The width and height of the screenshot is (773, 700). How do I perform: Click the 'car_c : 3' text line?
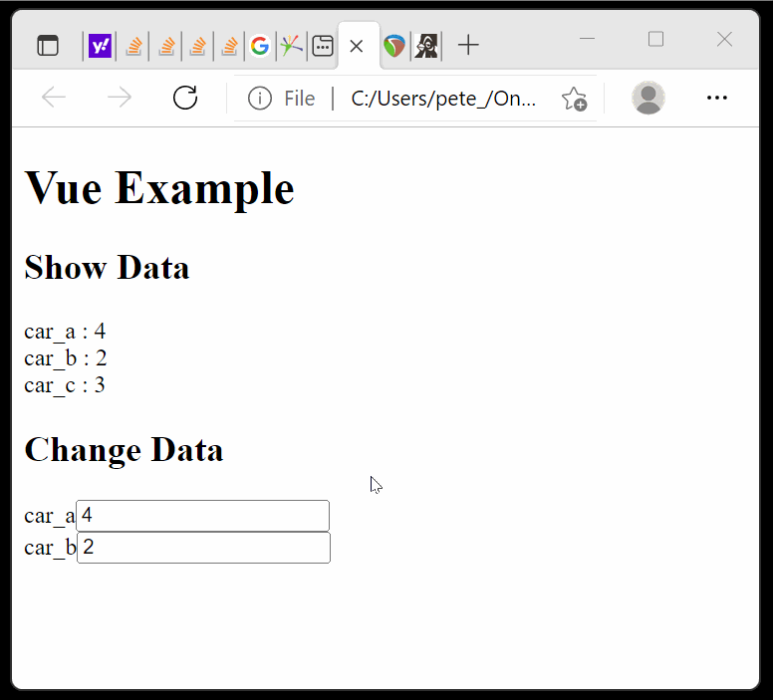(x=65, y=385)
